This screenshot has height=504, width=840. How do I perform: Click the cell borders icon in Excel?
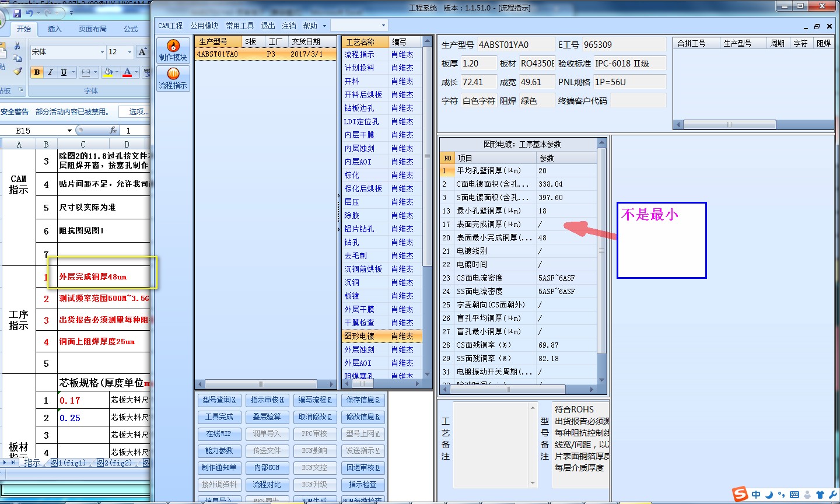(86, 72)
